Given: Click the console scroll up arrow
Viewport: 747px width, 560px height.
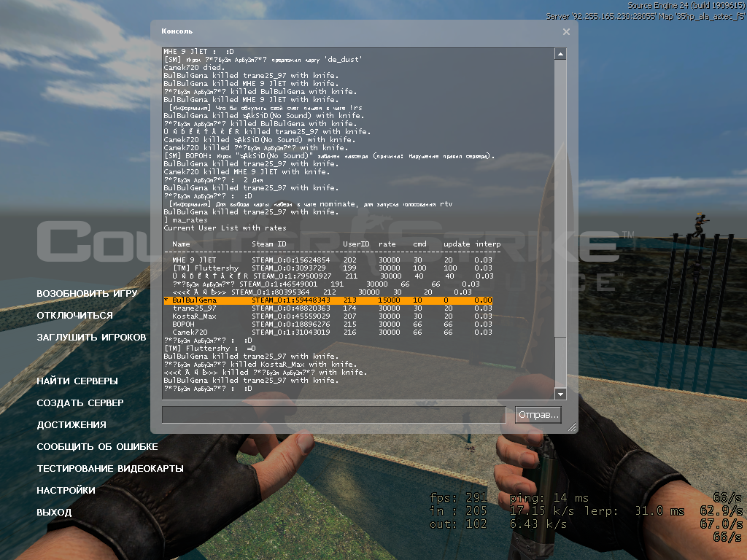Looking at the screenshot, I should click(x=560, y=54).
